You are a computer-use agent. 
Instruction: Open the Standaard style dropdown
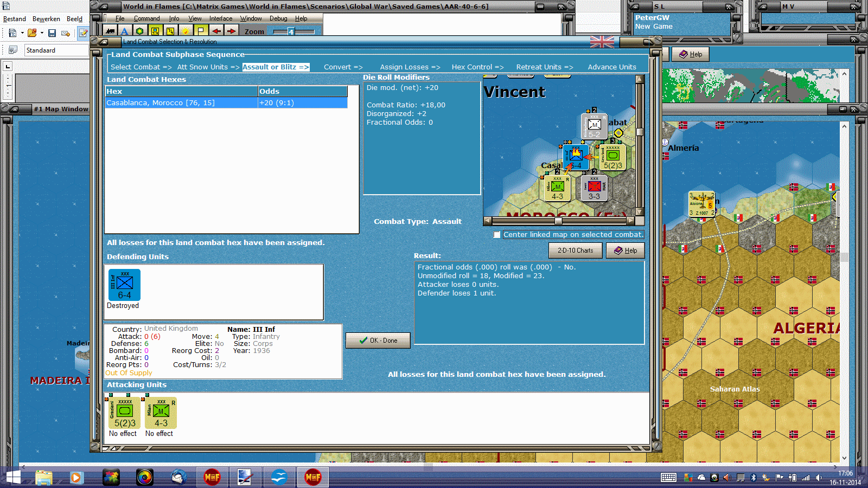point(57,50)
